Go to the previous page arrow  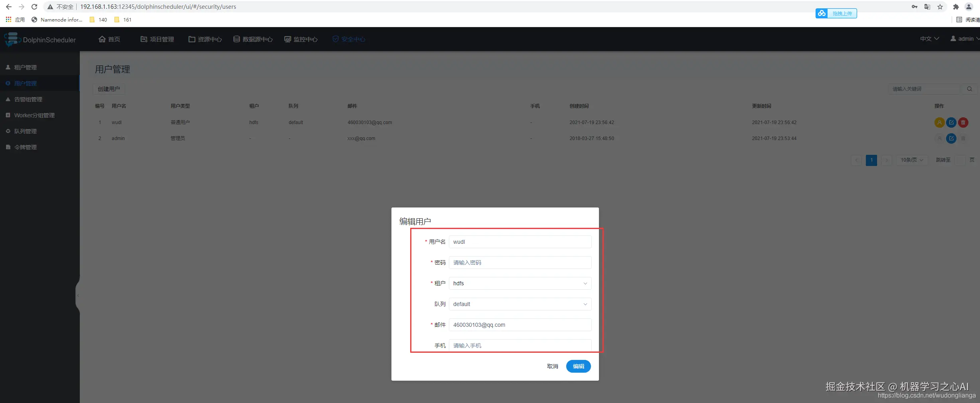(856, 160)
